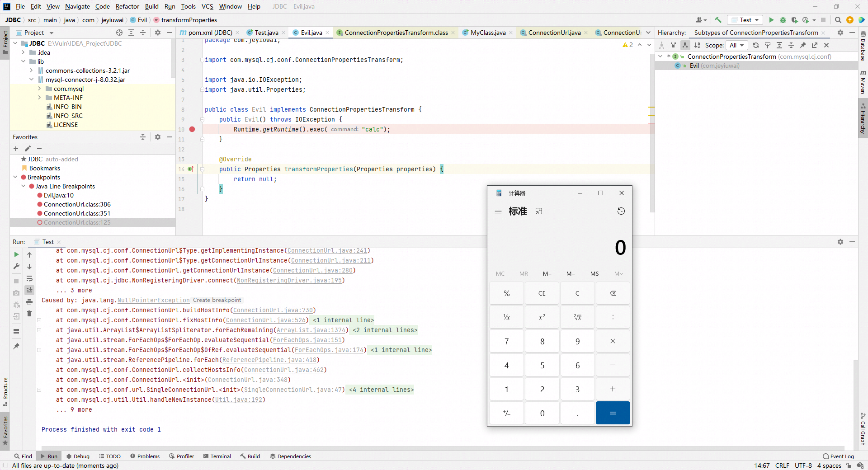Open the Scope All dropdown in Hierarchy
The image size is (868, 470).
[x=736, y=45]
